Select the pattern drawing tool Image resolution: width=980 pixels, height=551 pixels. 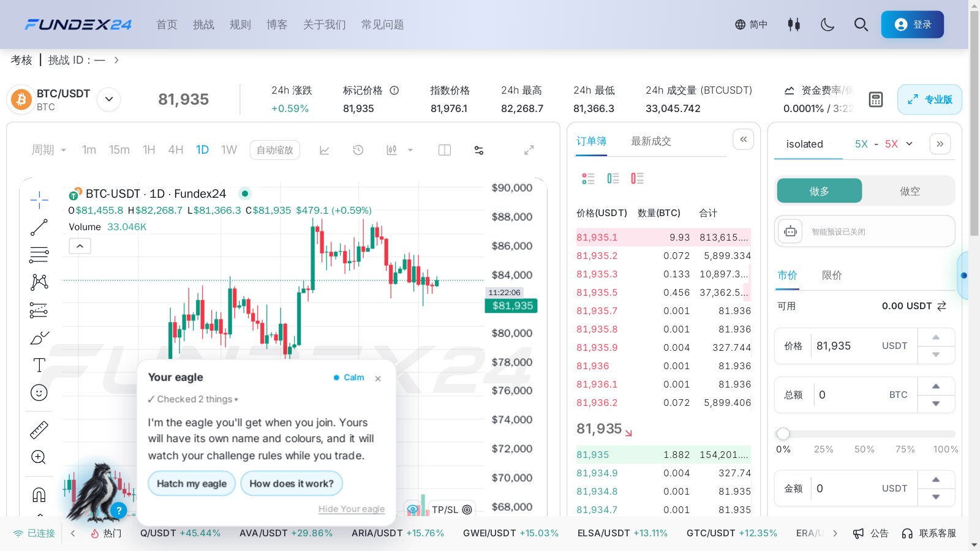click(39, 282)
